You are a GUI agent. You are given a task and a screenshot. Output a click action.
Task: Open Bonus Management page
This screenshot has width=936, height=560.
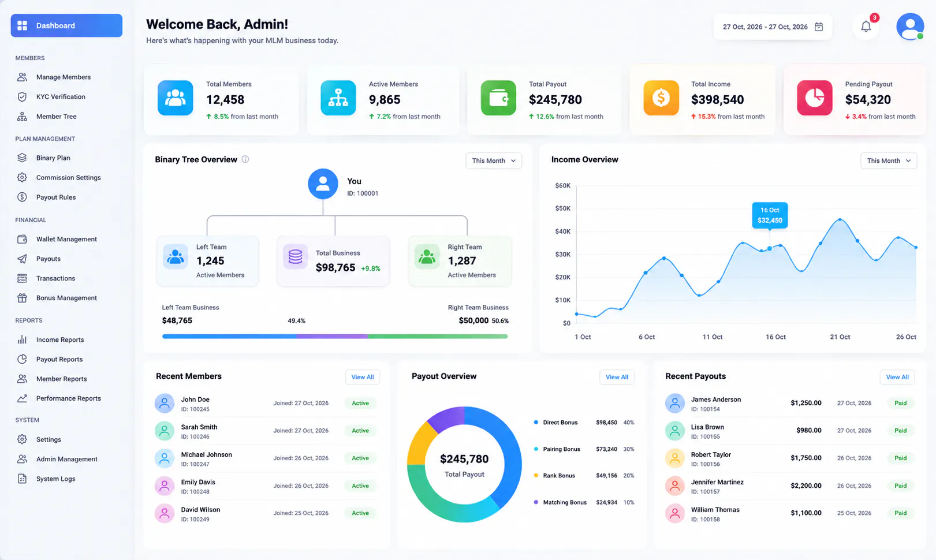pyautogui.click(x=66, y=298)
